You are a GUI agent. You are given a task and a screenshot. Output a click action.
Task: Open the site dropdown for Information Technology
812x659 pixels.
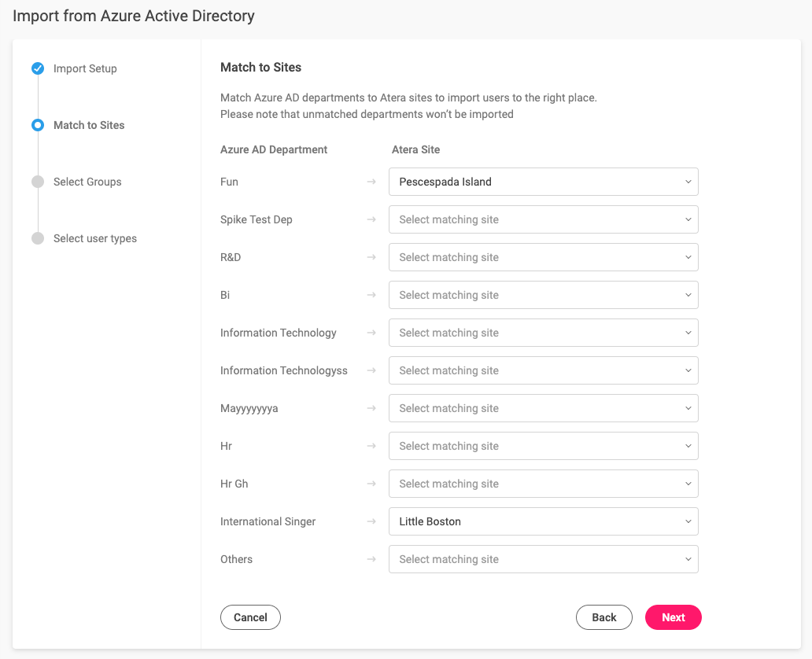point(543,333)
